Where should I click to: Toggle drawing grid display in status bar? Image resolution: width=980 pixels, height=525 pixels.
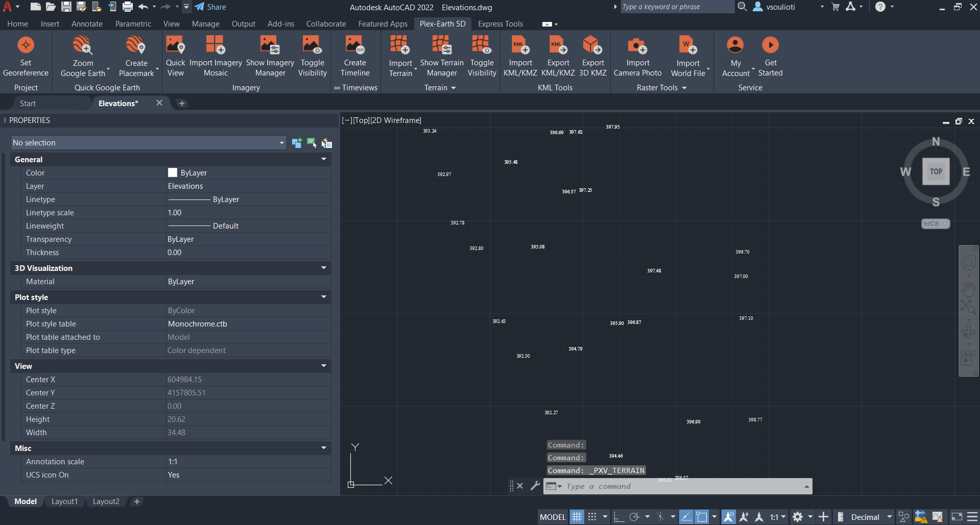pos(577,517)
